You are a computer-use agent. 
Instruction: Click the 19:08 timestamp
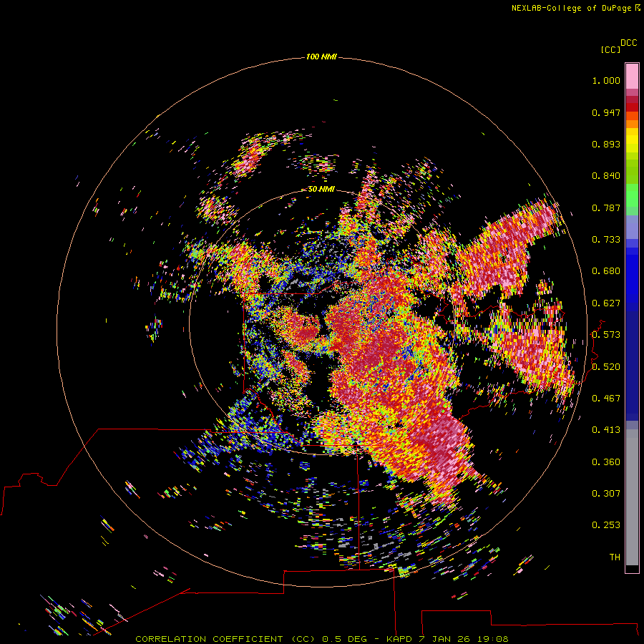click(493, 639)
